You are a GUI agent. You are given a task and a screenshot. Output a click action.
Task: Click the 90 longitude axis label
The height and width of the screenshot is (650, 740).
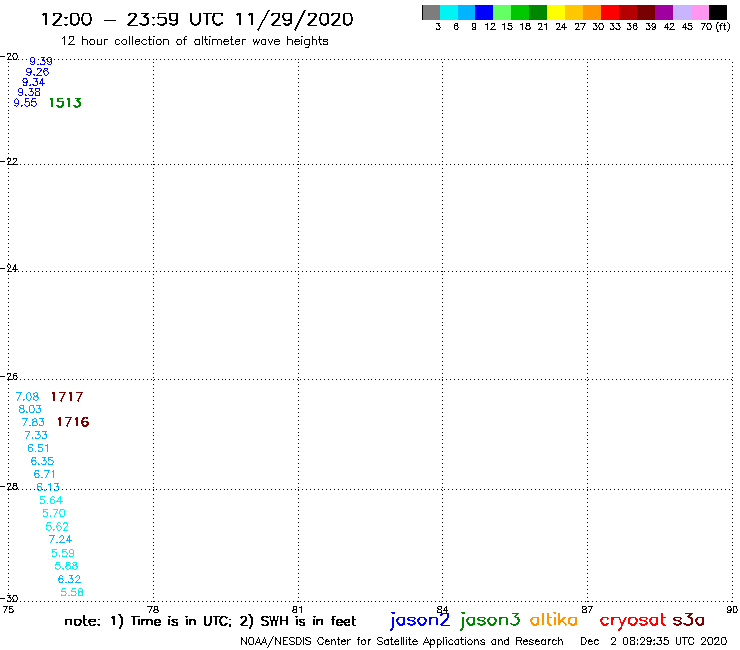(x=732, y=609)
